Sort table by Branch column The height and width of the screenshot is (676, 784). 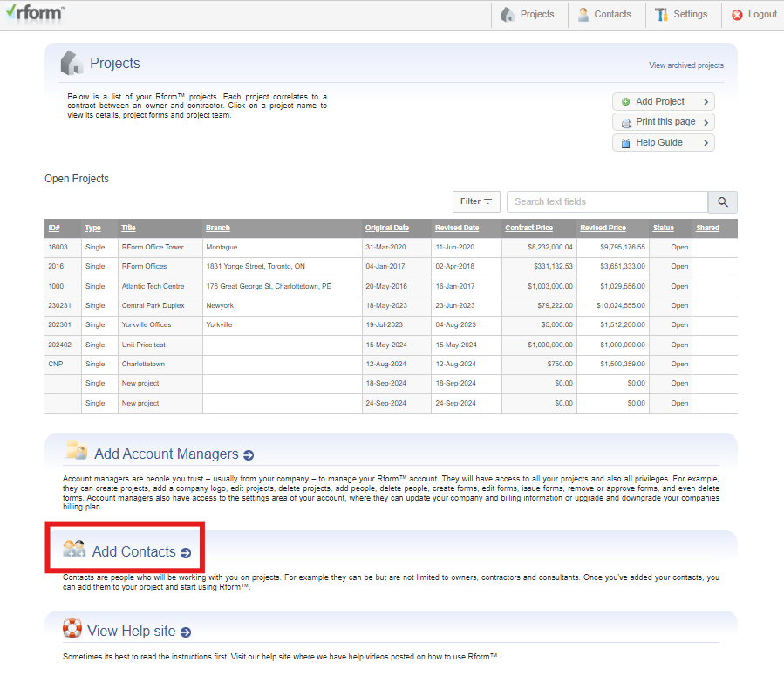tap(218, 228)
